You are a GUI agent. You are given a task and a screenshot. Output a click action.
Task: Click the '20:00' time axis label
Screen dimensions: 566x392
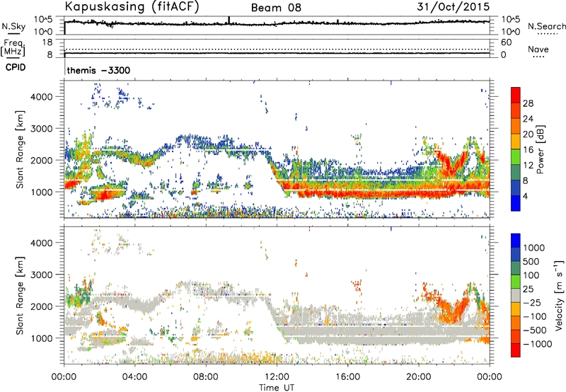[x=418, y=377]
